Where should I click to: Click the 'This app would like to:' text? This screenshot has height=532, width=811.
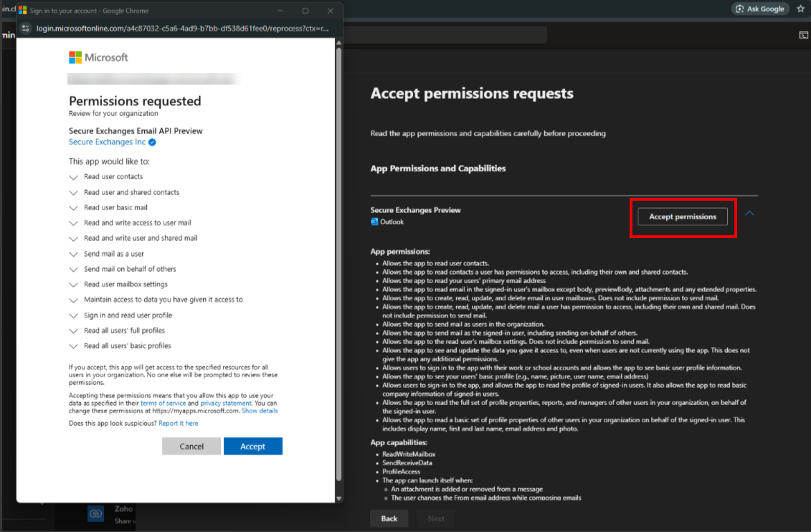coord(109,161)
